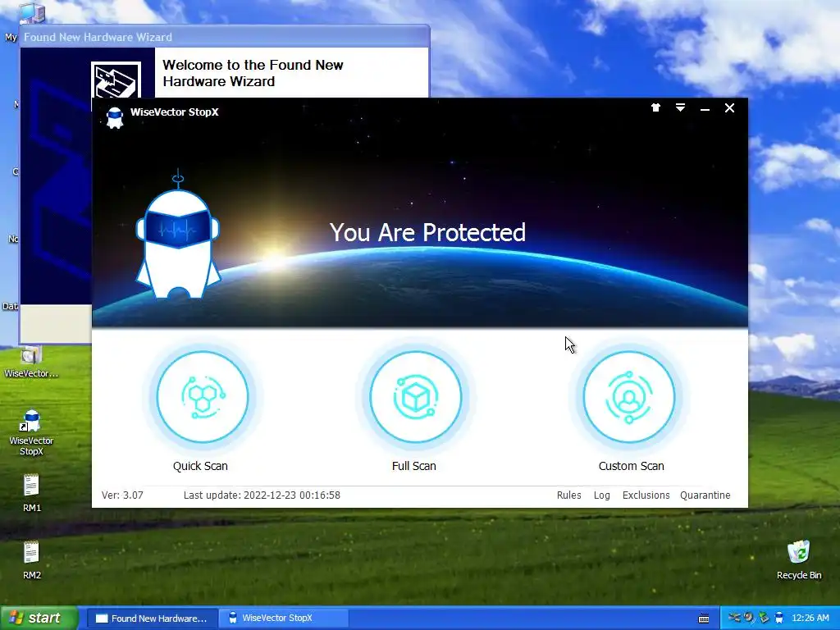
Task: Click the on-screen keyboard taskbar icon
Action: click(704, 619)
